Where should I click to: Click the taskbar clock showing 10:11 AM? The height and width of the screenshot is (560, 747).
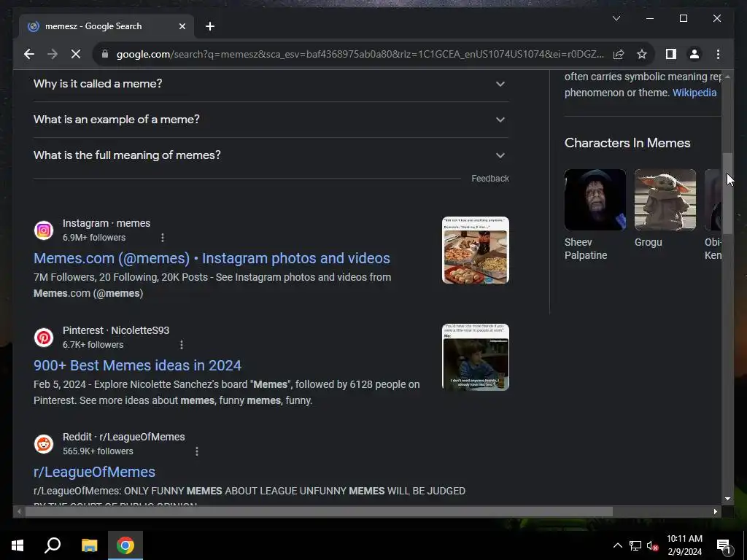click(684, 545)
